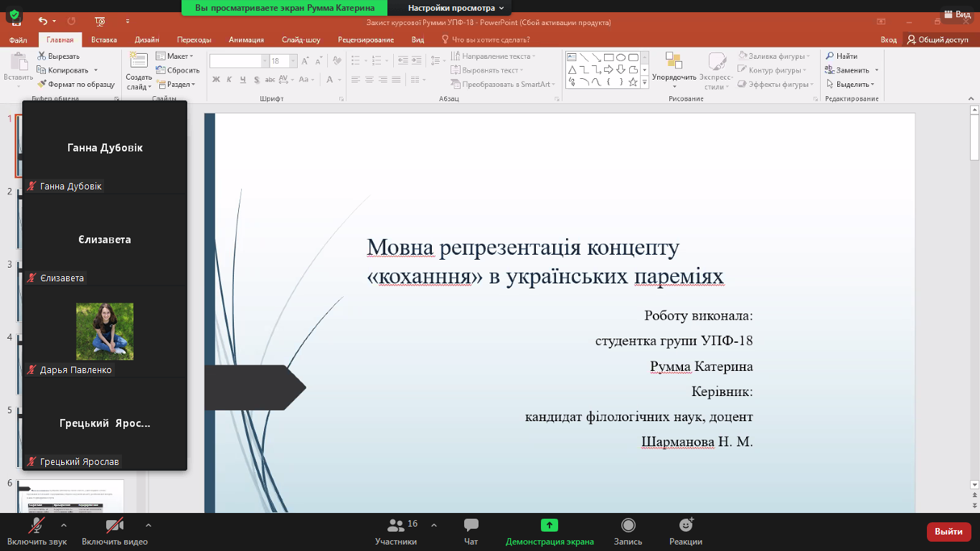Open participants options chevron beside Участники
Screen dimensions: 980x551
[433, 525]
